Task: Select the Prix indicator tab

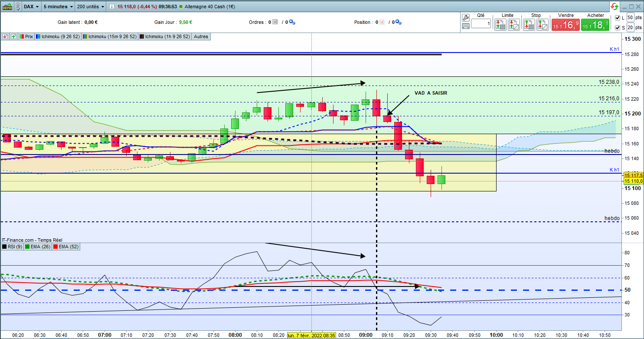Action: click(x=26, y=37)
